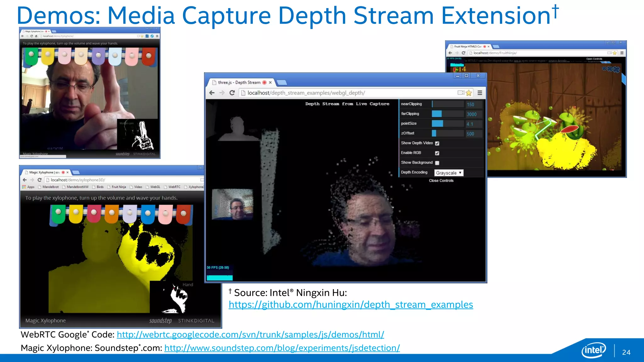This screenshot has height=362, width=644.
Task: Click the zOffset value field showing 500
Action: coord(474,134)
